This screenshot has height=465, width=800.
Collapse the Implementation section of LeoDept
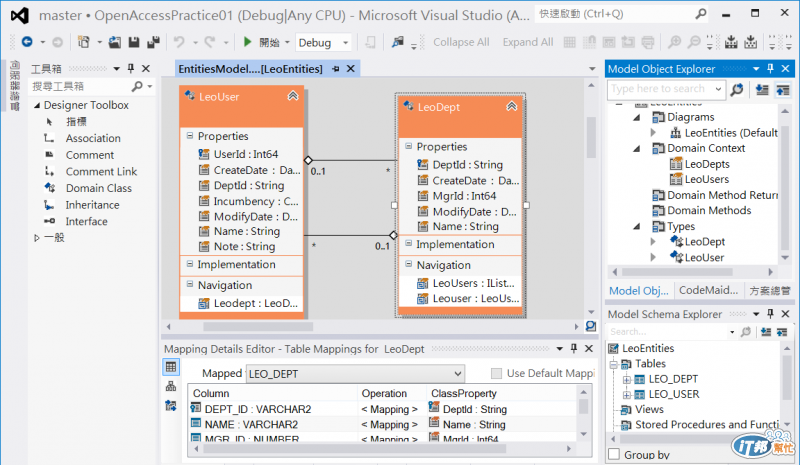coord(409,243)
